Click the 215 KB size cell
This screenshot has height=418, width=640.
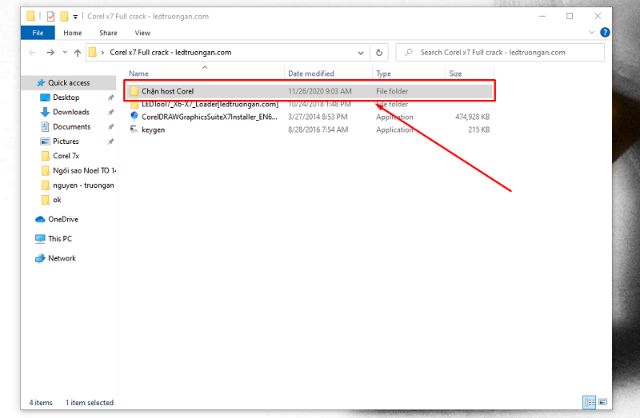479,130
